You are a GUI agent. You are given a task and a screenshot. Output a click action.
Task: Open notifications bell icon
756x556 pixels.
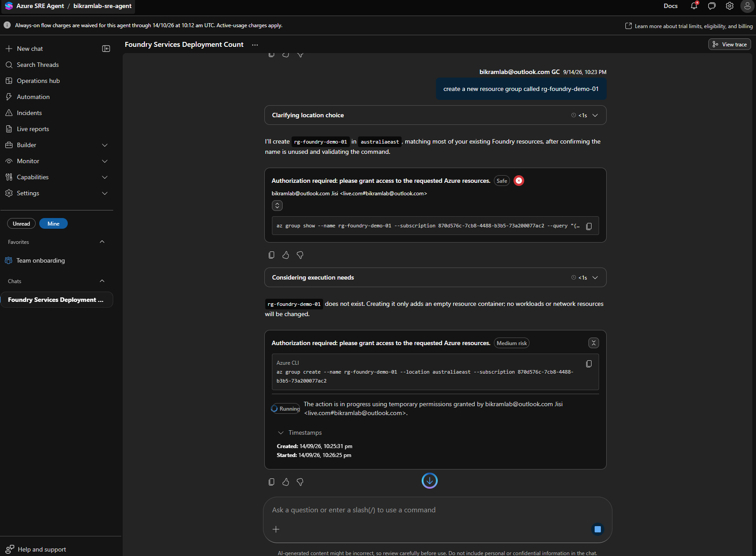(694, 6)
